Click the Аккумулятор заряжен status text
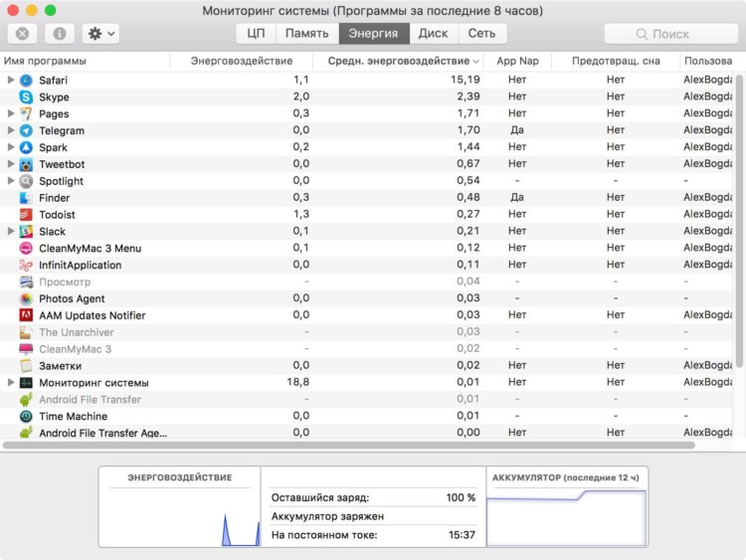Viewport: 746px width, 560px height. click(x=327, y=516)
